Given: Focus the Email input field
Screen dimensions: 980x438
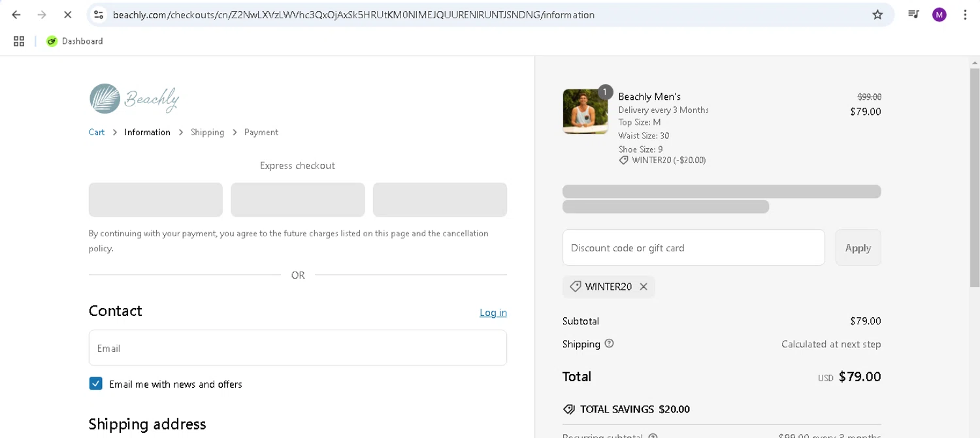Looking at the screenshot, I should (298, 348).
